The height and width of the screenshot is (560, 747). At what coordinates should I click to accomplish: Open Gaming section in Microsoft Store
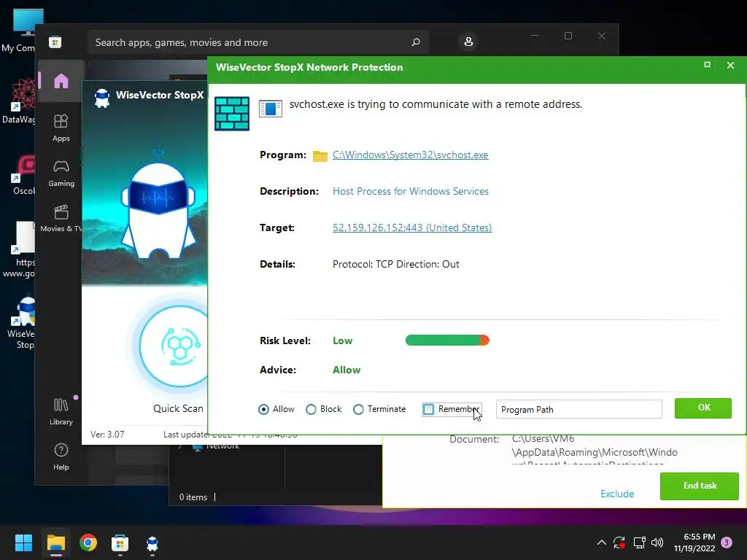point(61,173)
